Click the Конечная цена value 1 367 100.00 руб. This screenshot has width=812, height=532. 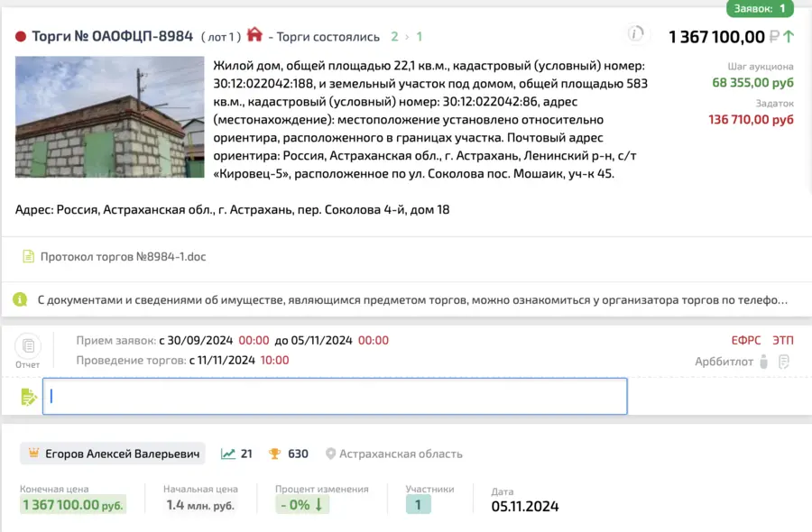click(73, 505)
